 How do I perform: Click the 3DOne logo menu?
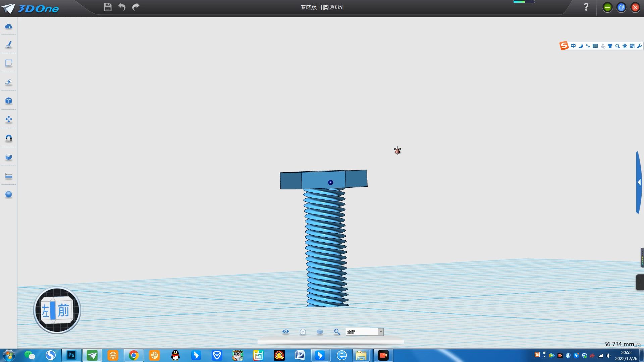[30, 8]
